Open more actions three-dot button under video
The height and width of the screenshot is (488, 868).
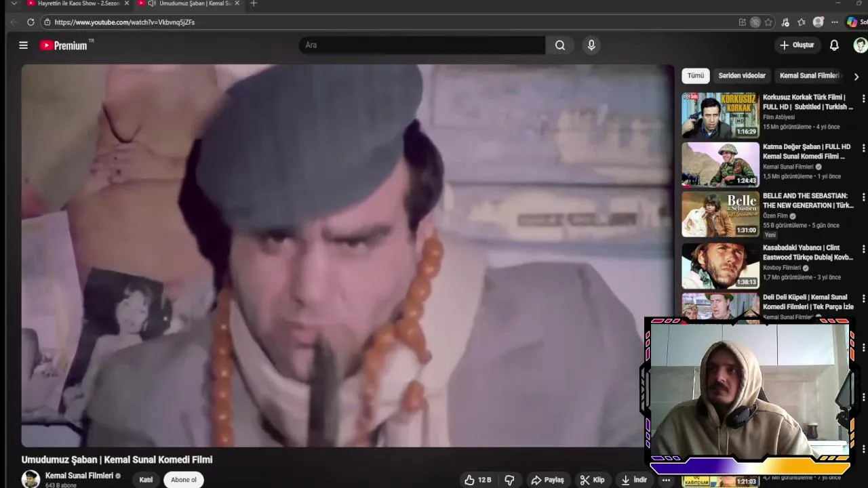pyautogui.click(x=666, y=480)
